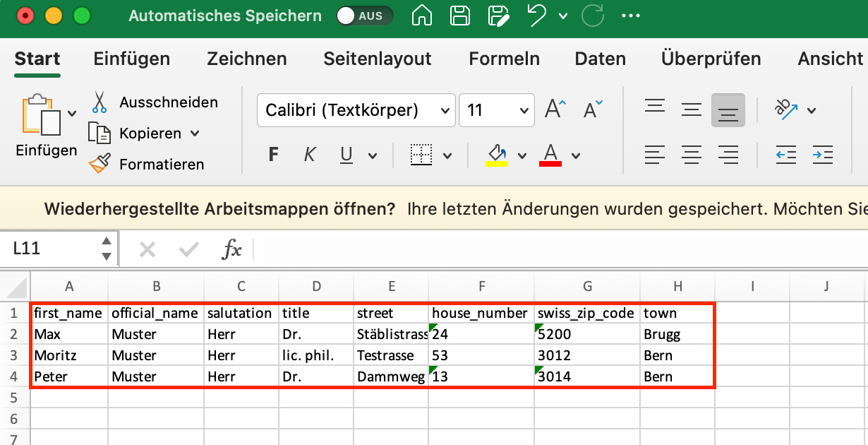Screen dimensions: 868x445
Task: Click the scissors Ausschneiden icon
Action: [x=99, y=102]
